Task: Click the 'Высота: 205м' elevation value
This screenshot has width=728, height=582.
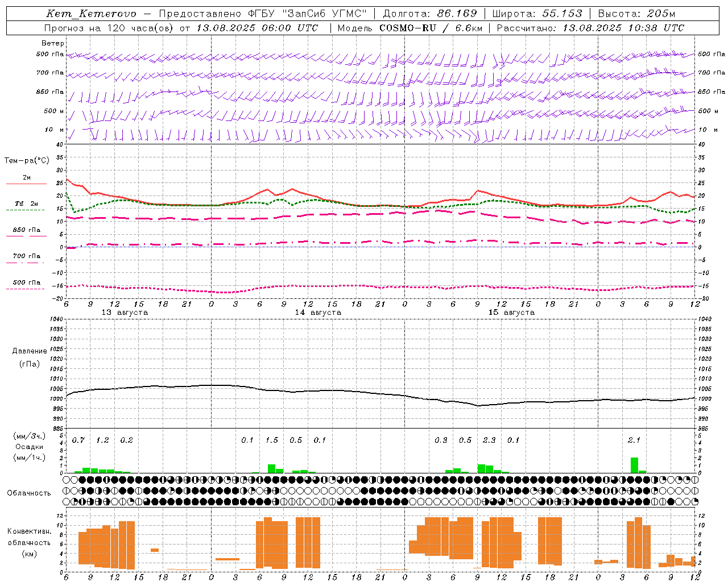Action: tap(637, 14)
